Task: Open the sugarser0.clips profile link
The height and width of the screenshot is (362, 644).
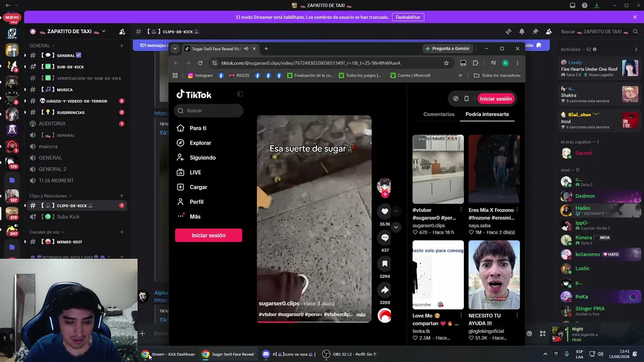Action: pos(279,304)
